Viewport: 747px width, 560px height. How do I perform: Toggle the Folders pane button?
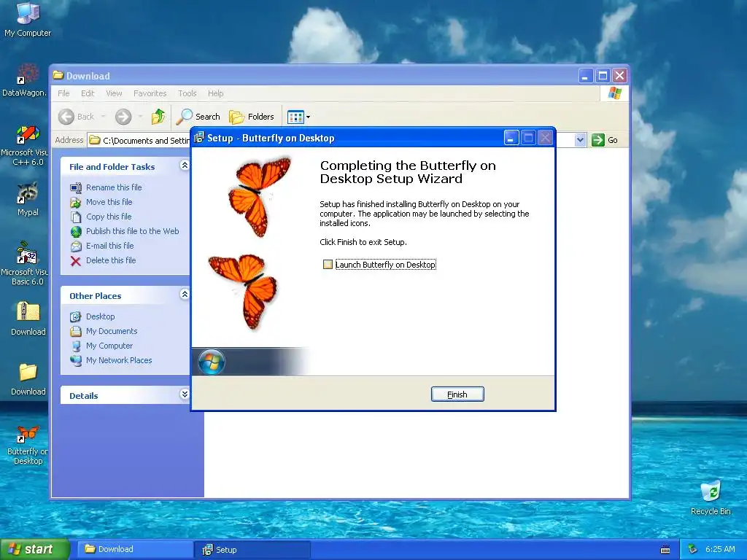click(x=252, y=117)
